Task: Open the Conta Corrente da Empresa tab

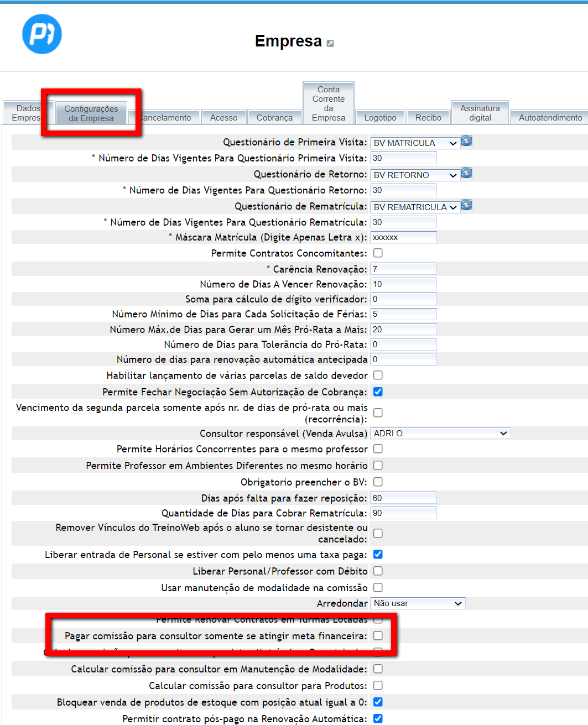Action: [x=329, y=103]
